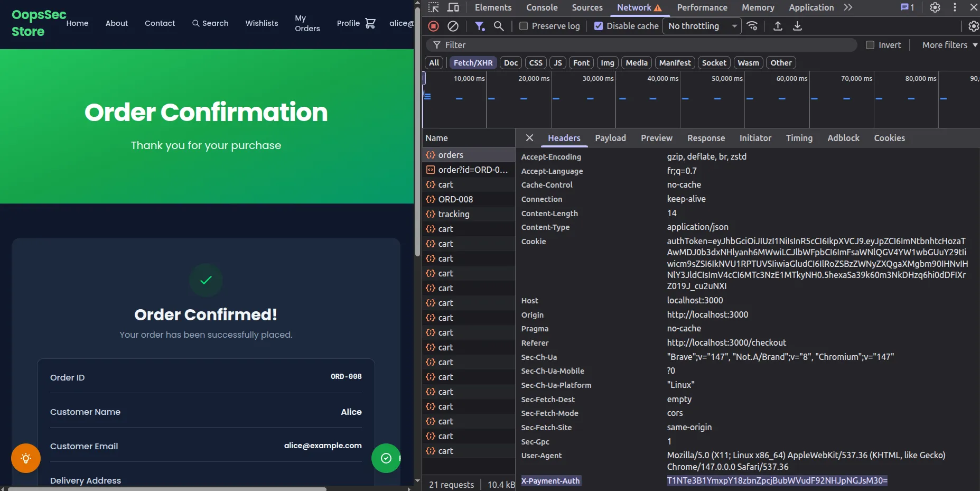
Task: Enable the Preserve log checkbox
Action: tap(523, 26)
